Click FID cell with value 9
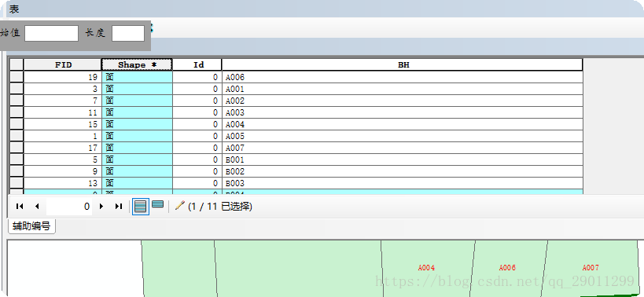 coord(63,171)
